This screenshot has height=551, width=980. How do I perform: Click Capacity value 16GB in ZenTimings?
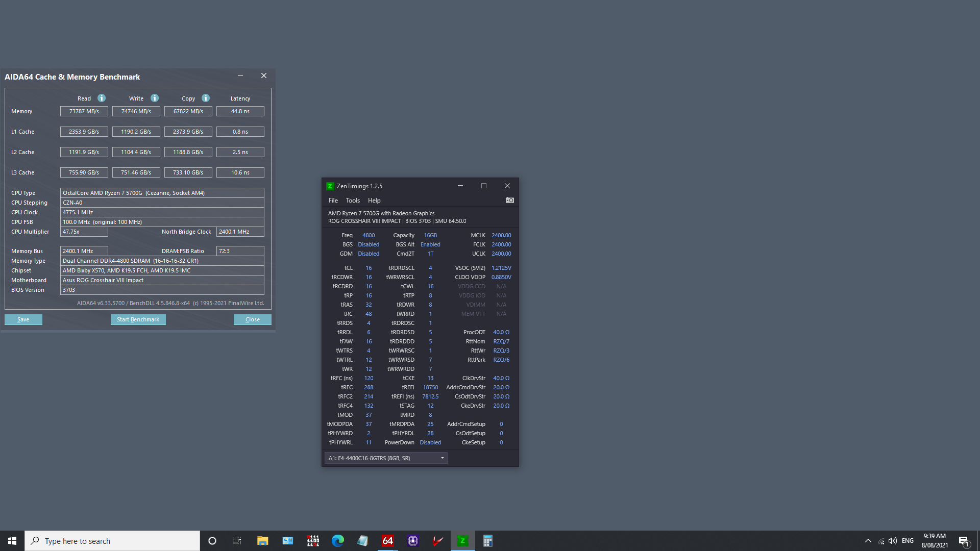(x=430, y=235)
